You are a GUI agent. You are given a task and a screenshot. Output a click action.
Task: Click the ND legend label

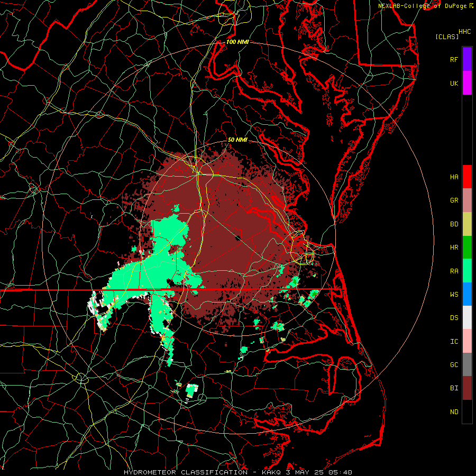(454, 412)
